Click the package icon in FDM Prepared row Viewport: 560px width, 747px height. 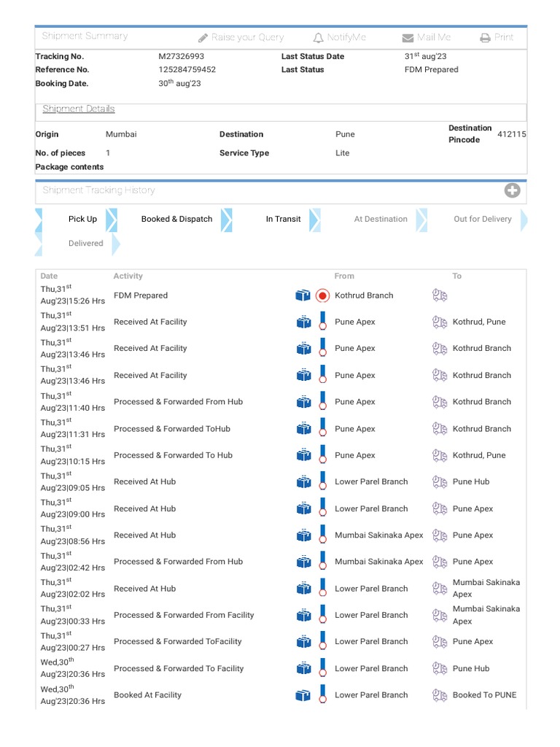click(x=303, y=295)
